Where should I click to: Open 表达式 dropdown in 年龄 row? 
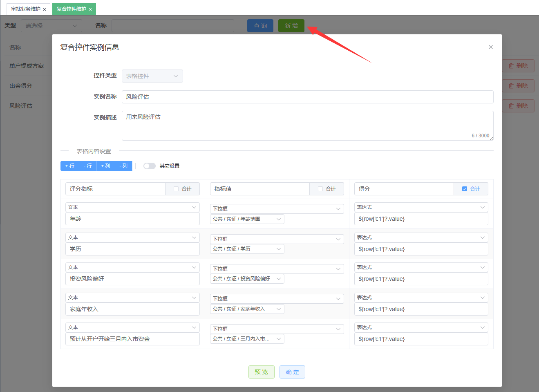[x=421, y=207]
